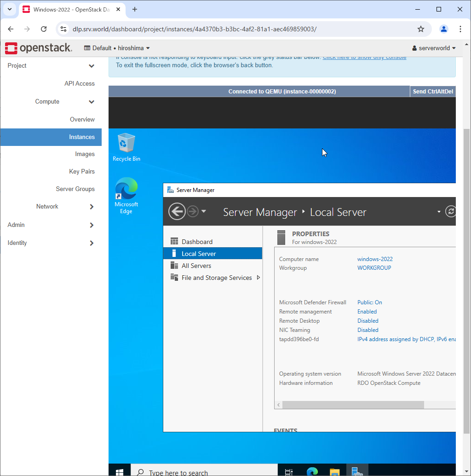Open Server Groups in sidebar
The image size is (471, 476).
pyautogui.click(x=75, y=189)
